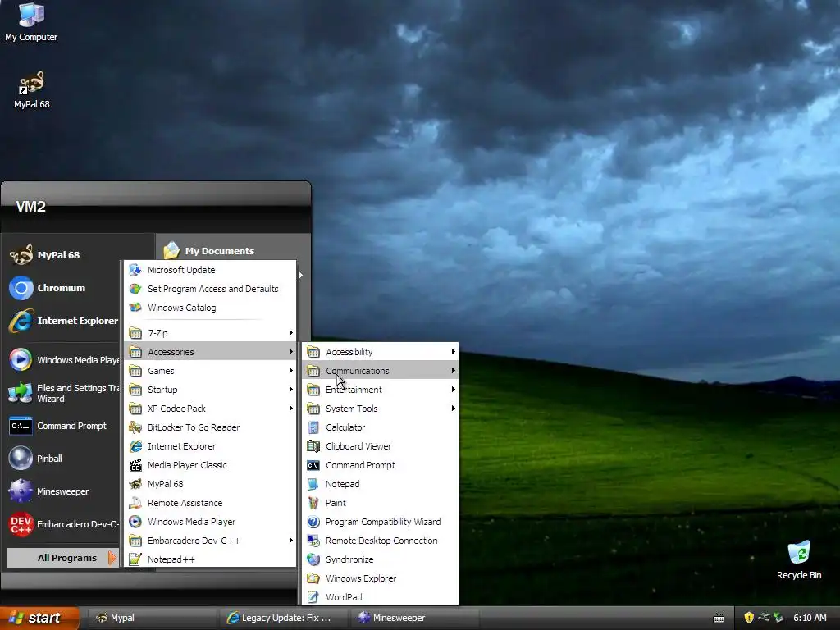Expand the 7-Zip program folder
840x630 pixels.
(x=210, y=333)
